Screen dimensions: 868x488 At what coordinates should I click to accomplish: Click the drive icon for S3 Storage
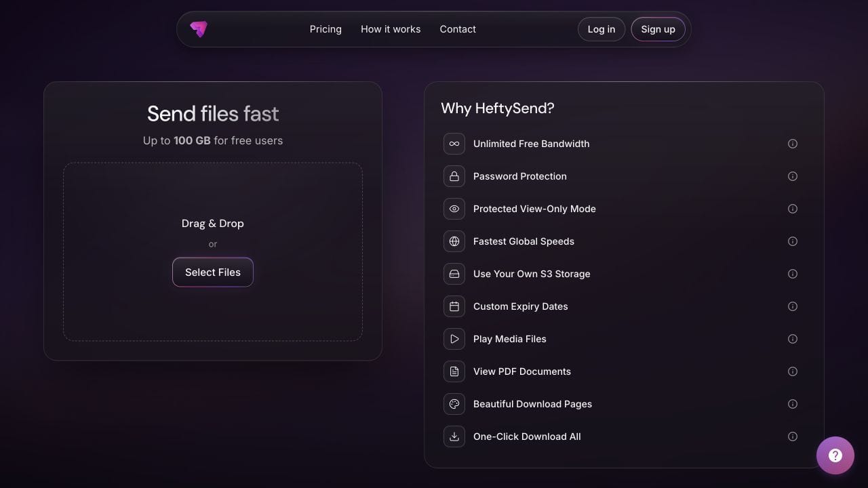coord(454,274)
